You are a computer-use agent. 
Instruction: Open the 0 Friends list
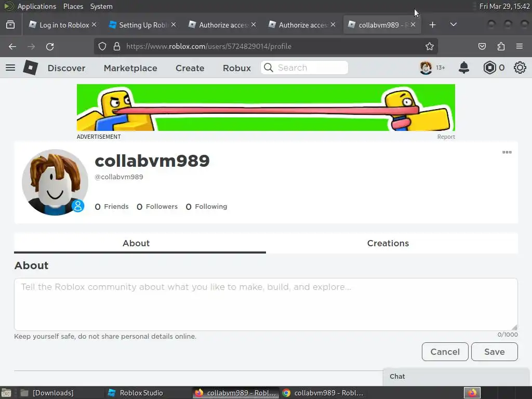pos(112,206)
